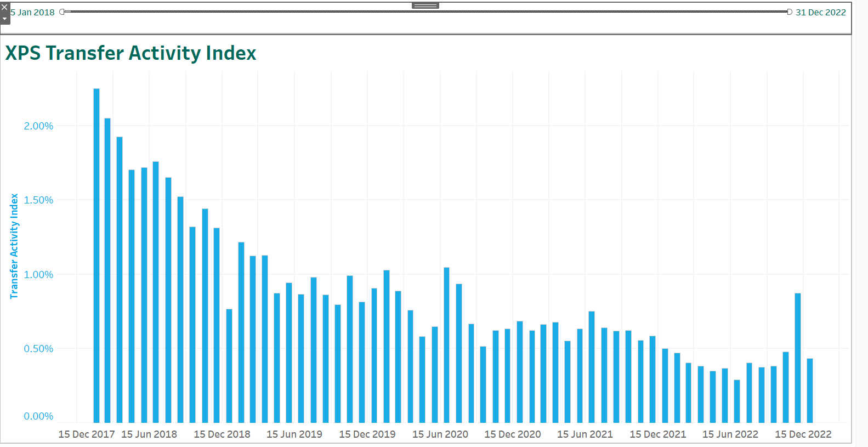Click the '1.00%' y-axis label
The height and width of the screenshot is (447, 868).
[38, 274]
